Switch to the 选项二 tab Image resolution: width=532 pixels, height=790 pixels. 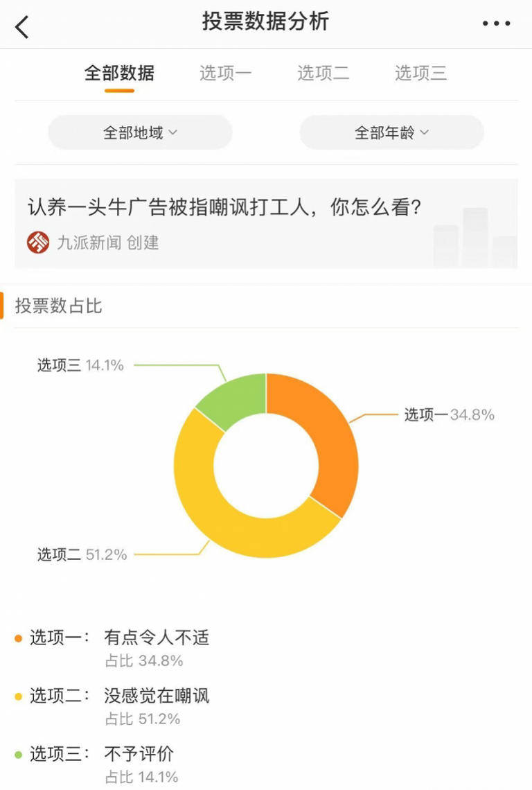point(323,73)
